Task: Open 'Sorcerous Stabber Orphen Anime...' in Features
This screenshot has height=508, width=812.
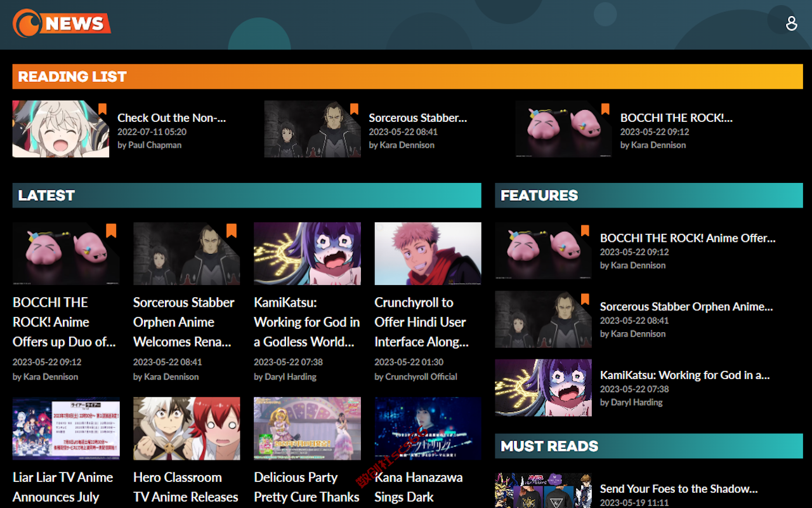Action: [x=686, y=307]
